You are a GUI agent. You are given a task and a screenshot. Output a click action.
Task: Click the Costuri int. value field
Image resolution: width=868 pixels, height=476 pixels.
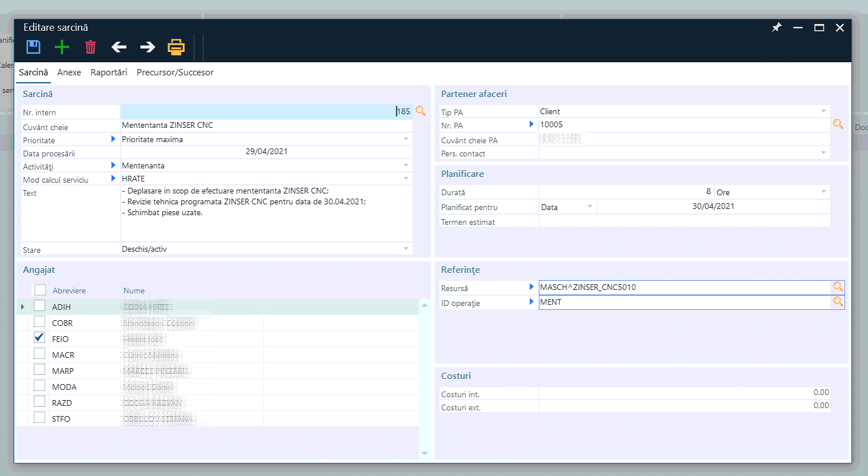[x=684, y=393]
